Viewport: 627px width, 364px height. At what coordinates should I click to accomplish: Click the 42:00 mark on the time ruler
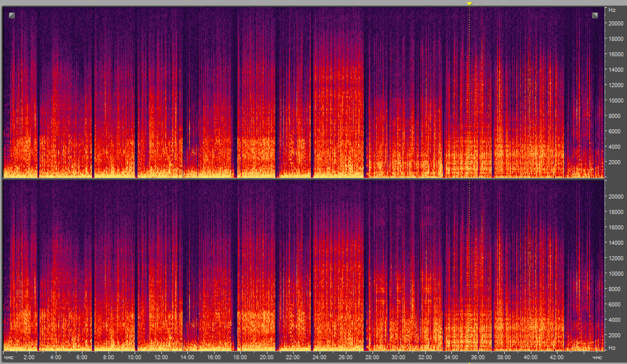556,358
